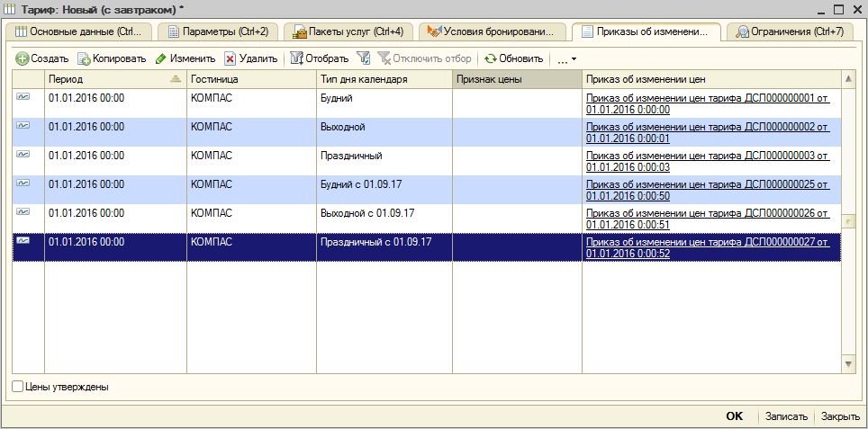Open the Пакеты услуг (Ctrl+4) tab

(348, 31)
